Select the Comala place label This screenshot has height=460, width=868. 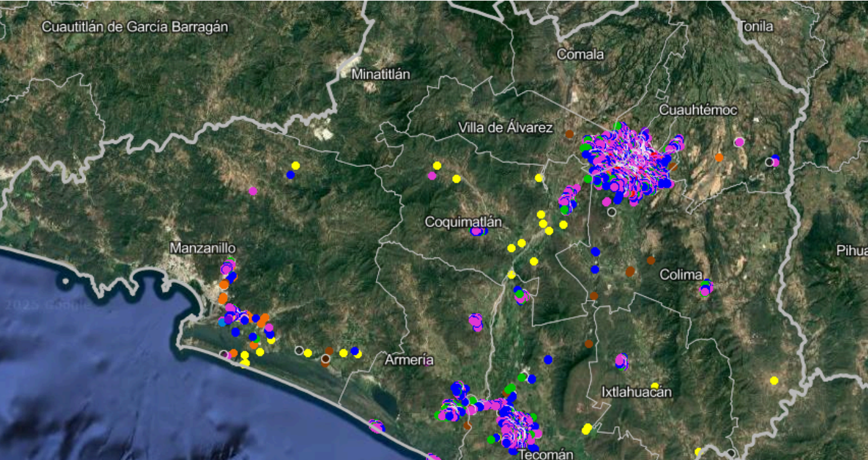coord(580,54)
